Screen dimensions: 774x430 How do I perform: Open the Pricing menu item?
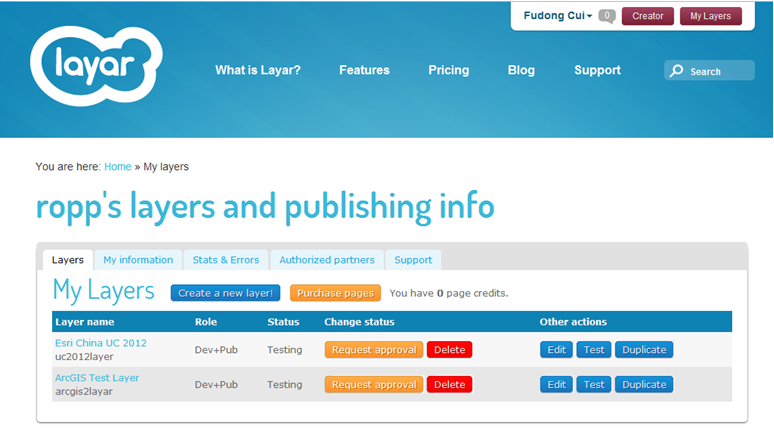point(449,70)
